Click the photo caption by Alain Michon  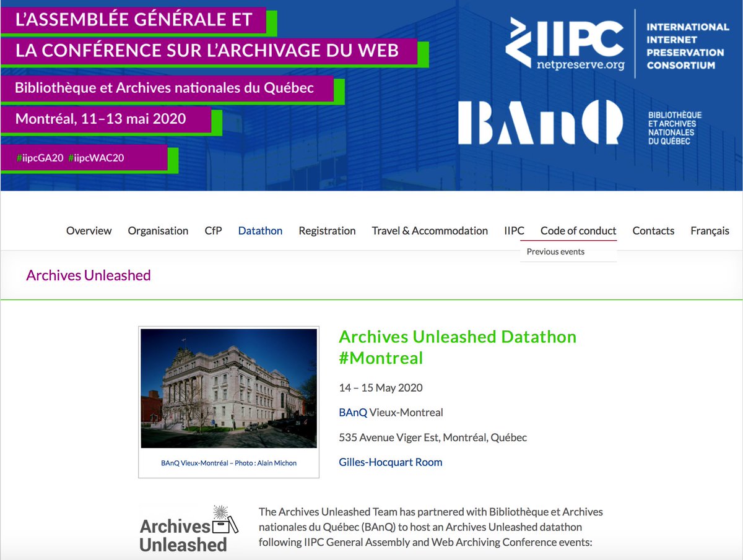click(x=228, y=463)
